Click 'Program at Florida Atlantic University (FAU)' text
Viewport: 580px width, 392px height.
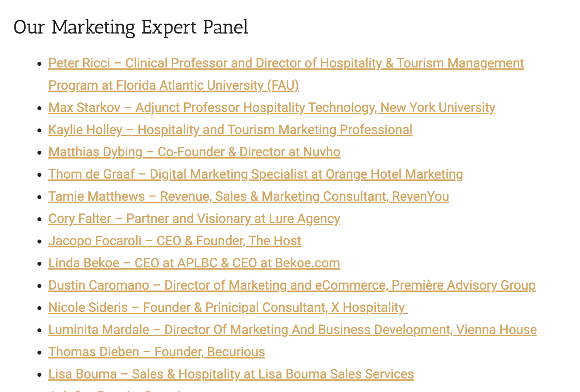[174, 85]
